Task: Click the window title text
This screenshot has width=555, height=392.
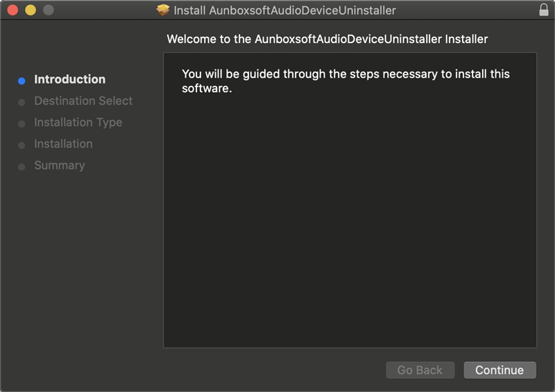Action: (284, 10)
